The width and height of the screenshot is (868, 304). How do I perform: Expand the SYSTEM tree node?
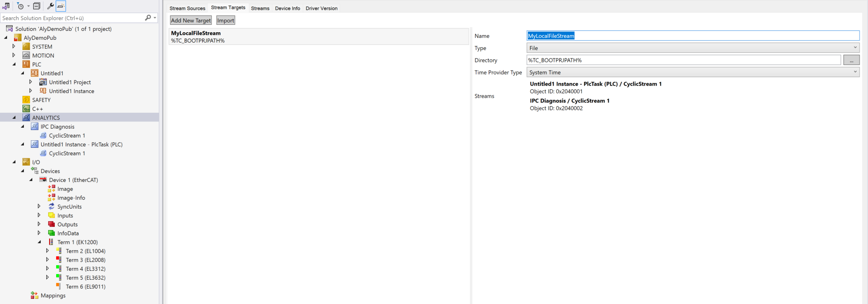[x=14, y=47]
